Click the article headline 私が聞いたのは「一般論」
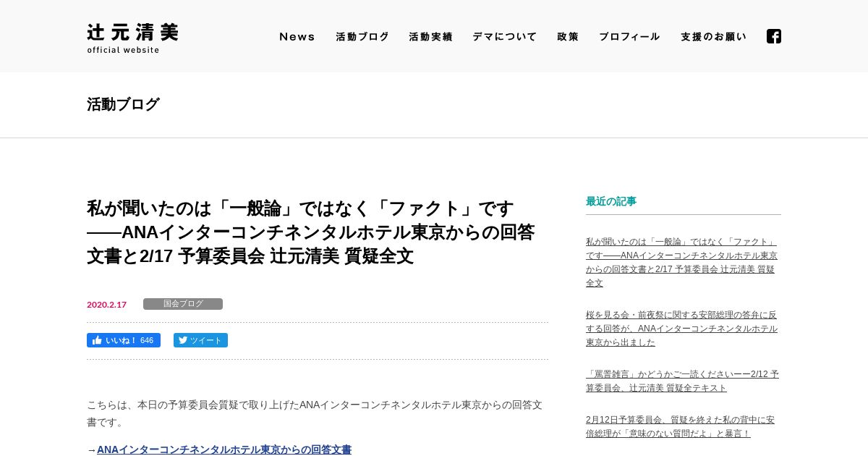 [x=311, y=232]
